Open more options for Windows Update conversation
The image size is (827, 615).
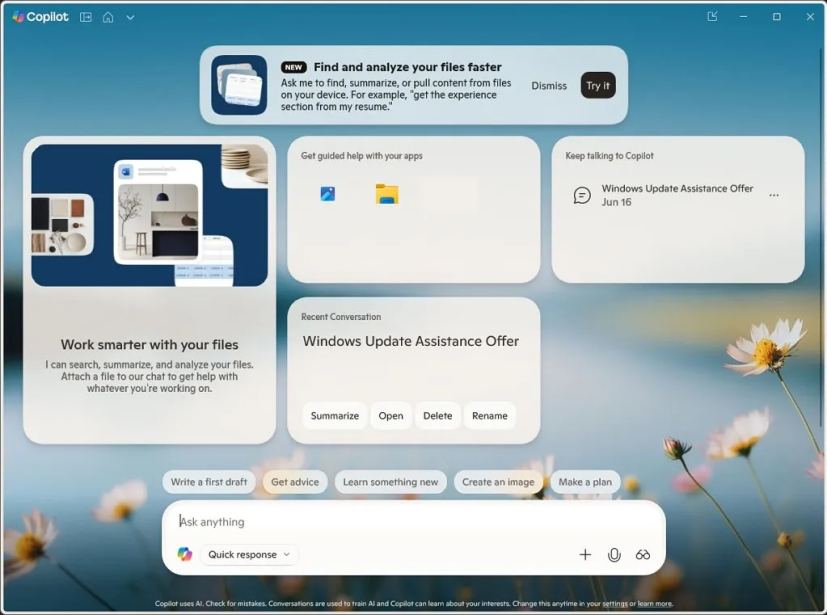point(774,195)
